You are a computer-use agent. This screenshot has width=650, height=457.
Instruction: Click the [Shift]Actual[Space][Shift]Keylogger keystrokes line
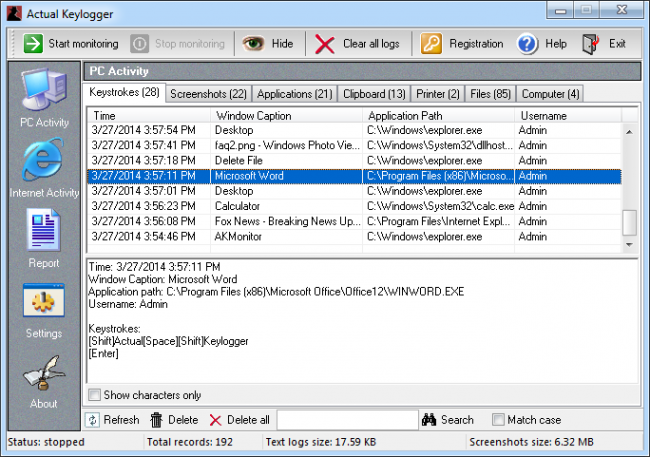coord(168,341)
